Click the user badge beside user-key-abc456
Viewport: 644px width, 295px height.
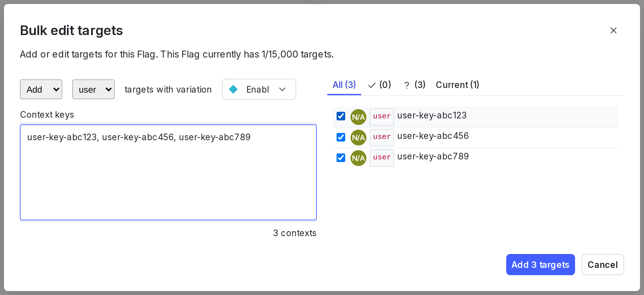tap(382, 137)
